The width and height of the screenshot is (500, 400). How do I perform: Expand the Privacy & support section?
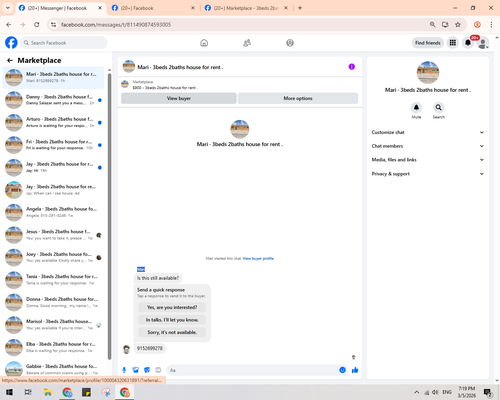pos(428,174)
